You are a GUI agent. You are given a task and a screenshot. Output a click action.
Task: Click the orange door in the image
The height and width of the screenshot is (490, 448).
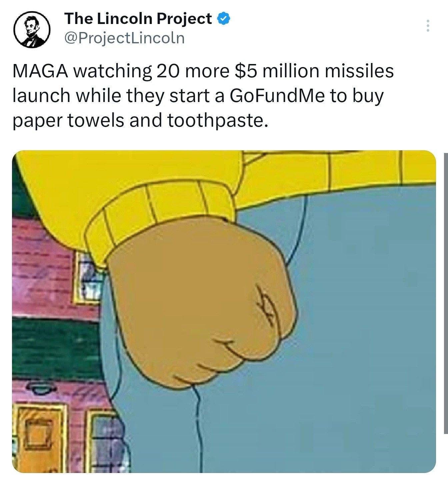tap(40, 439)
